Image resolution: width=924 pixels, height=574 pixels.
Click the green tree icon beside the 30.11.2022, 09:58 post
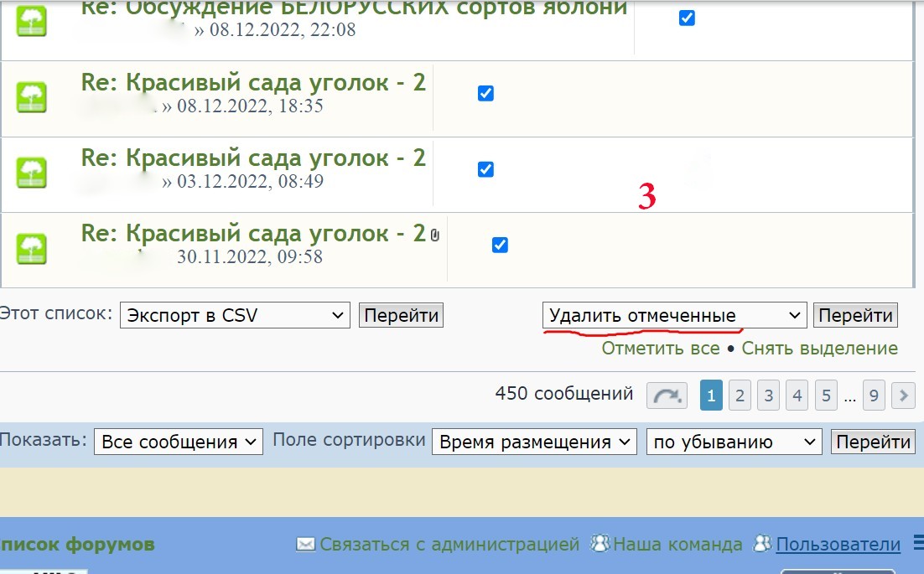pos(32,248)
